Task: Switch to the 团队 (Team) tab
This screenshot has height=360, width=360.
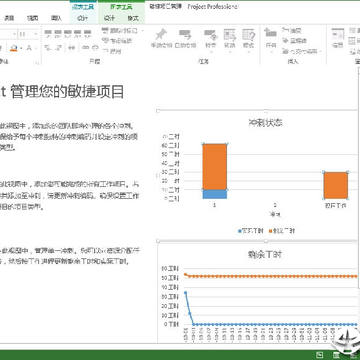Action: pyautogui.click(x=56, y=18)
